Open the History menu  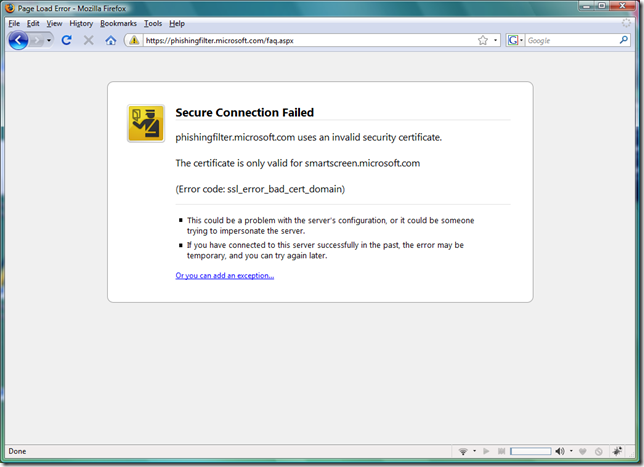(81, 23)
